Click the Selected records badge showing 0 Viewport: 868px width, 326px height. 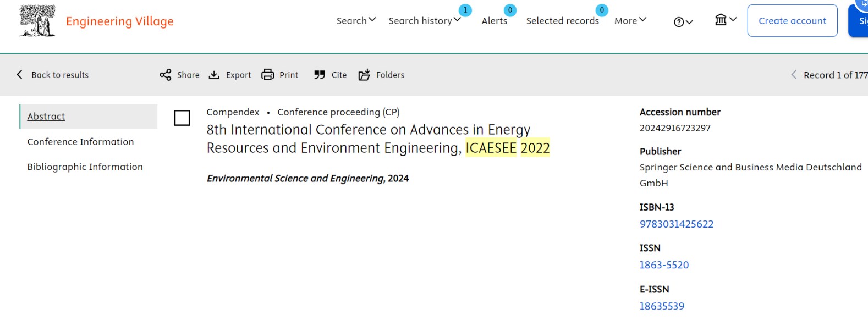click(x=602, y=10)
